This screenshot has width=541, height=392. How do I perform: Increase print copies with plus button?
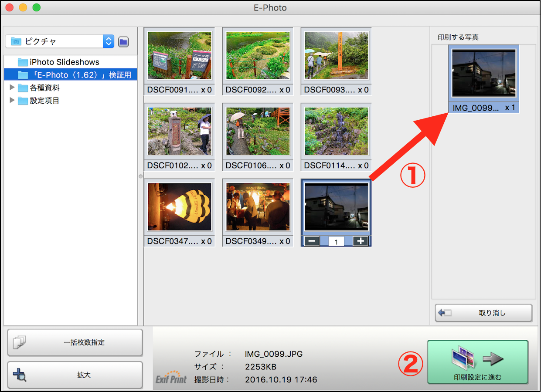361,241
